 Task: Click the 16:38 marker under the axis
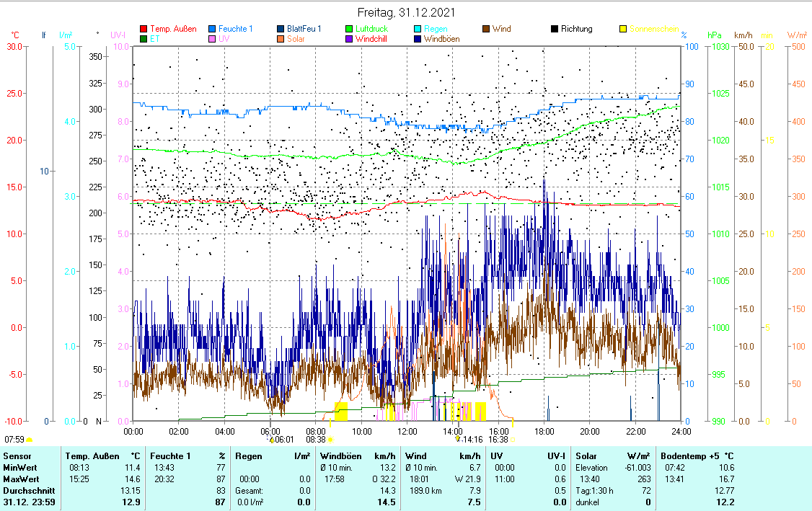tap(498, 439)
